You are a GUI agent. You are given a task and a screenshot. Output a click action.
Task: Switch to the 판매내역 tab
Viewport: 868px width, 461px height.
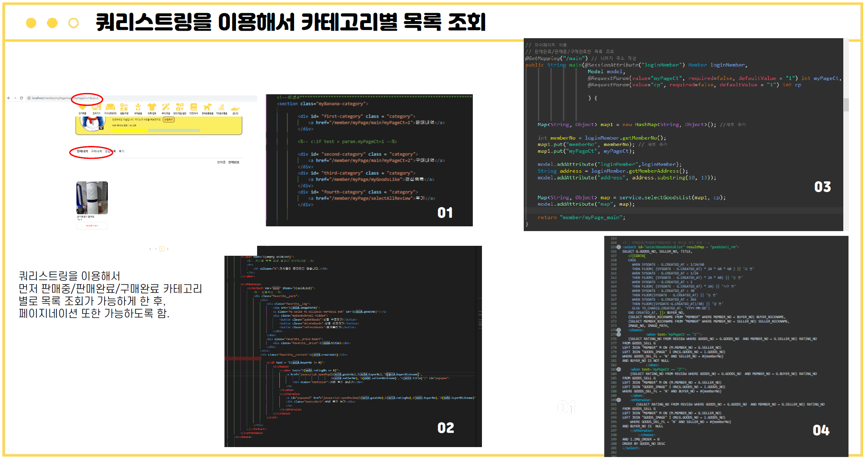click(x=82, y=151)
